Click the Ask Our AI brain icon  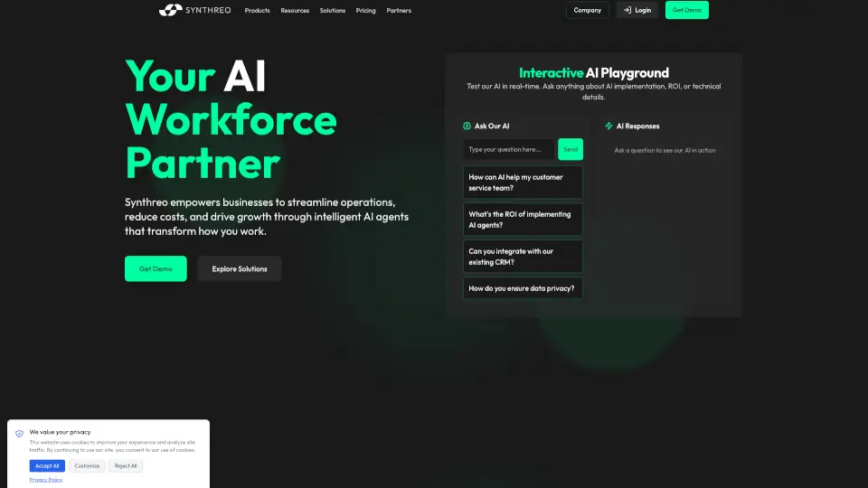467,127
